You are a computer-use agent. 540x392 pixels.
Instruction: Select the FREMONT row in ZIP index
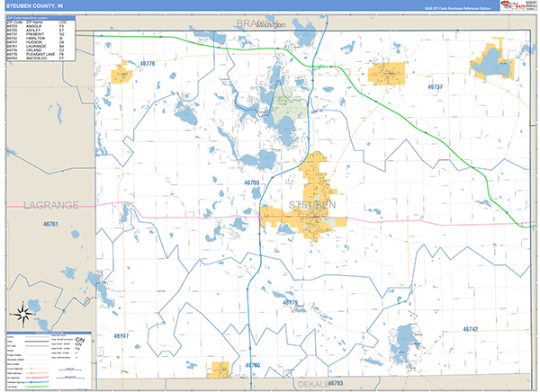coord(36,34)
